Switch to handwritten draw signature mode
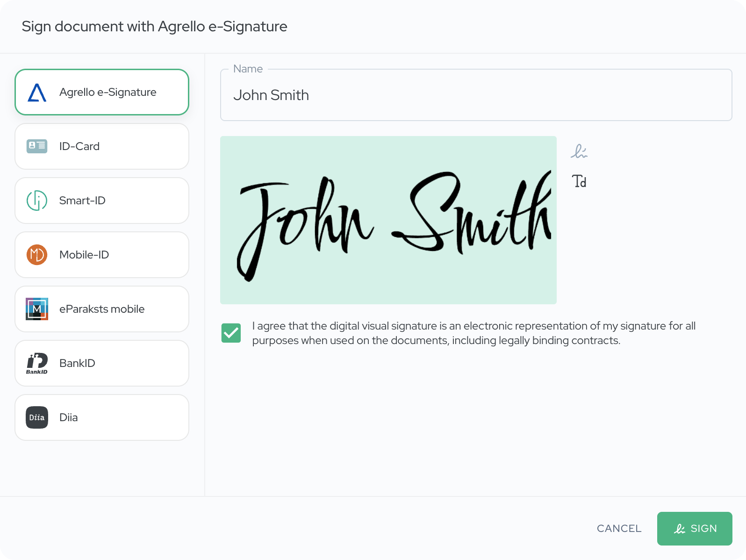 point(579,151)
